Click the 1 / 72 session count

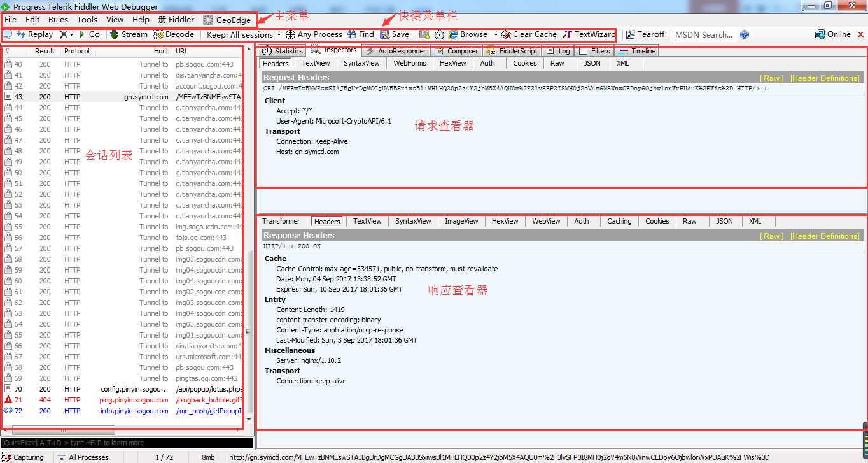164,457
